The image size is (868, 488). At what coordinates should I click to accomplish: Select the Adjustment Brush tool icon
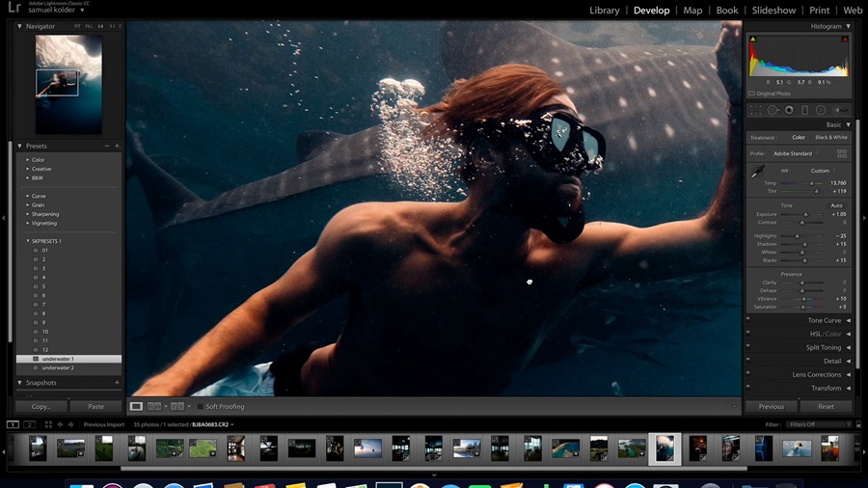point(840,110)
